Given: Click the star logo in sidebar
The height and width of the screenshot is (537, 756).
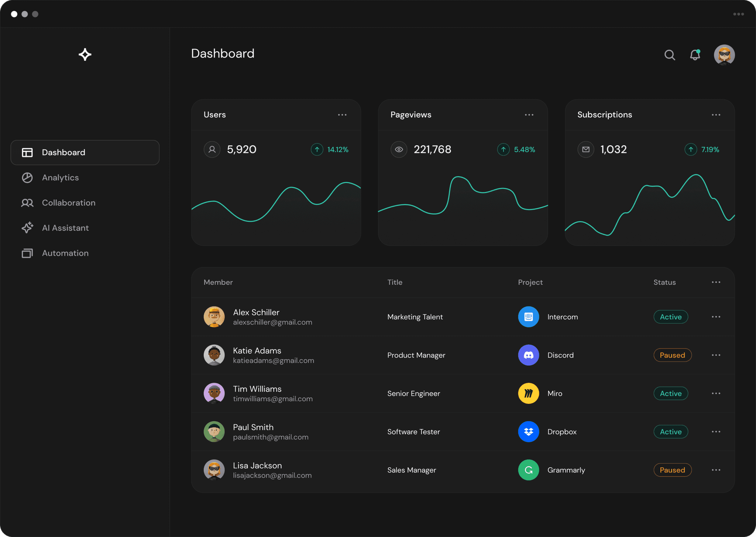Looking at the screenshot, I should pos(85,54).
